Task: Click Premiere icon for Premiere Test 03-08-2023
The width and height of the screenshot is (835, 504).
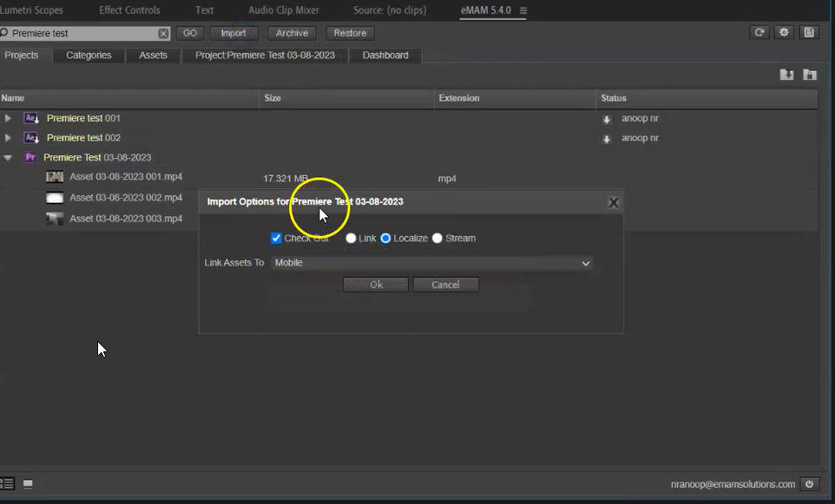Action: tap(30, 158)
